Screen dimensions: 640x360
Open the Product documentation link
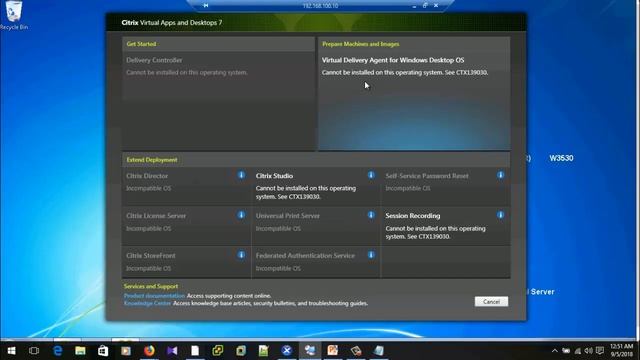click(154, 296)
